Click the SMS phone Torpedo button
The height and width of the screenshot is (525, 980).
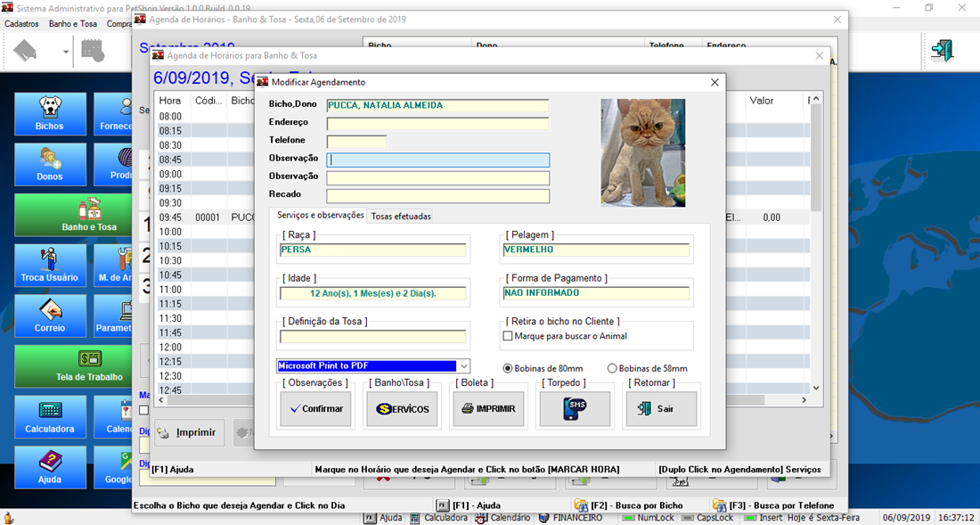tap(575, 409)
